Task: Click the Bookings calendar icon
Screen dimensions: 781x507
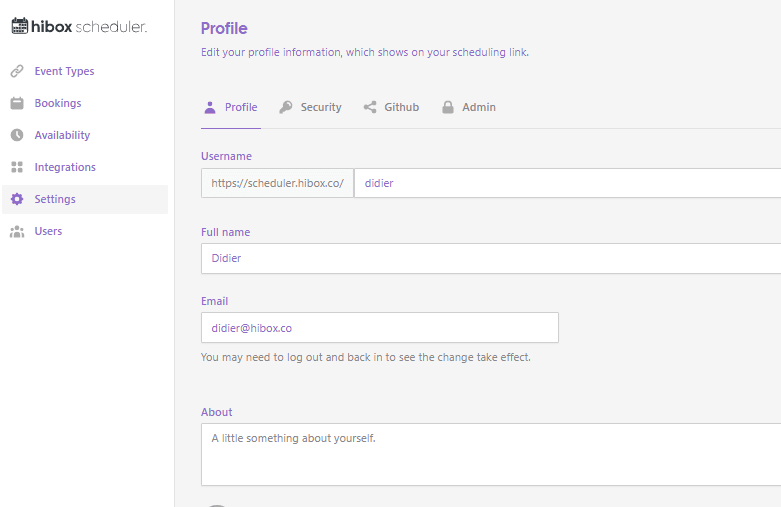Action: pos(17,103)
